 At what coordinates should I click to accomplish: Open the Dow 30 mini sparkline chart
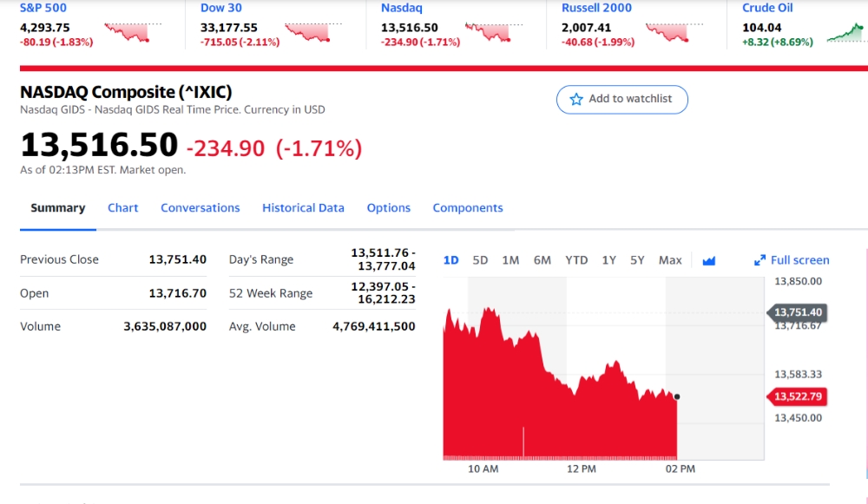313,33
